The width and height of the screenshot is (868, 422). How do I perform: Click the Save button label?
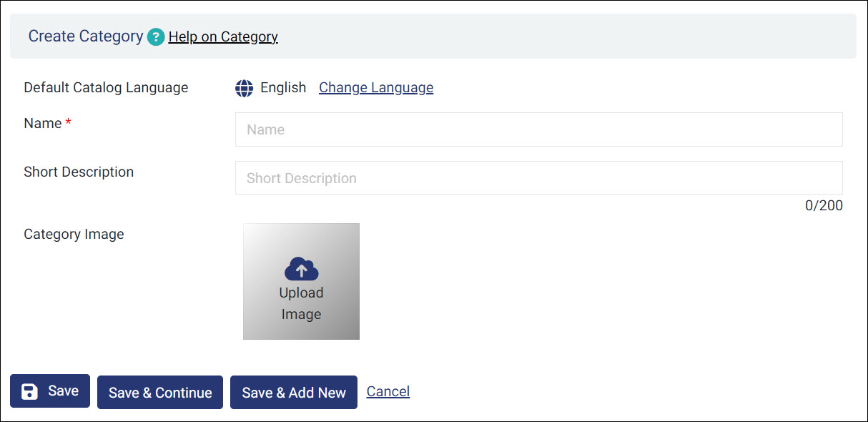(x=63, y=391)
